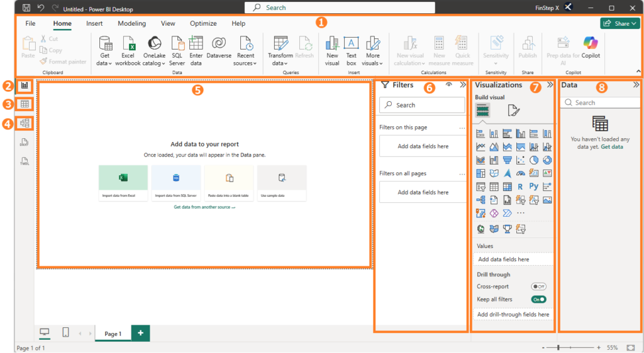Select the Decomposition tree visualization
This screenshot has width=644, height=353.
click(480, 200)
